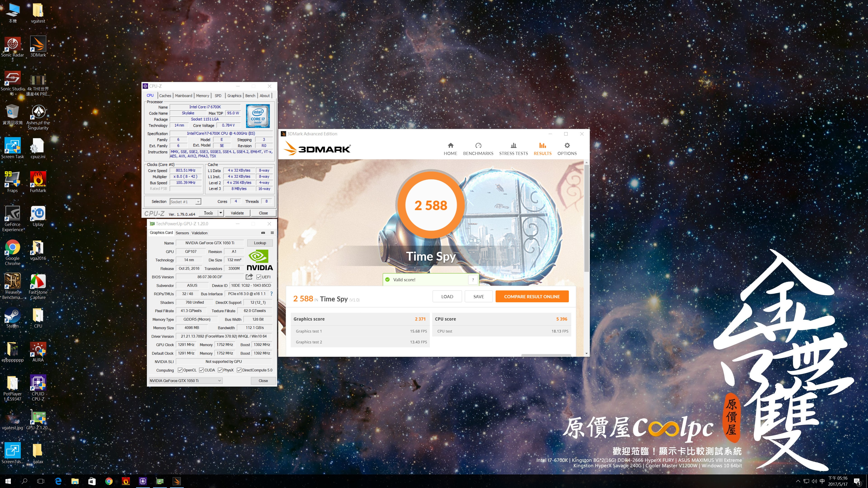The width and height of the screenshot is (868, 488).
Task: Open 3DMark Options gear icon
Action: 567,145
